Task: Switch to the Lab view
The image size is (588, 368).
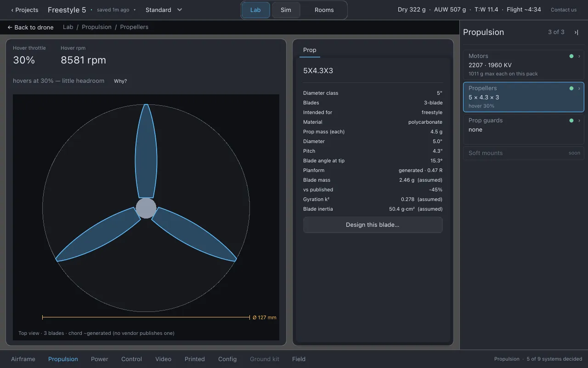Action: pos(255,10)
